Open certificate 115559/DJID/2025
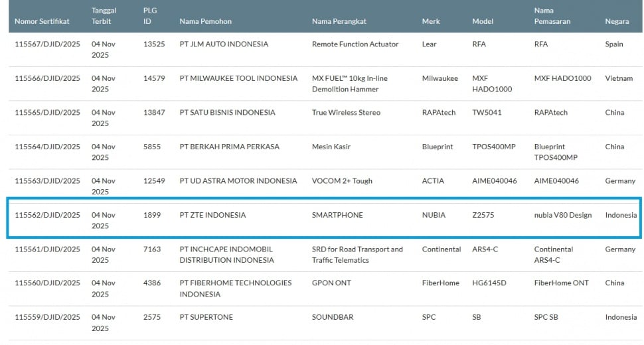Image resolution: width=644 pixels, height=345 pixels. click(47, 317)
